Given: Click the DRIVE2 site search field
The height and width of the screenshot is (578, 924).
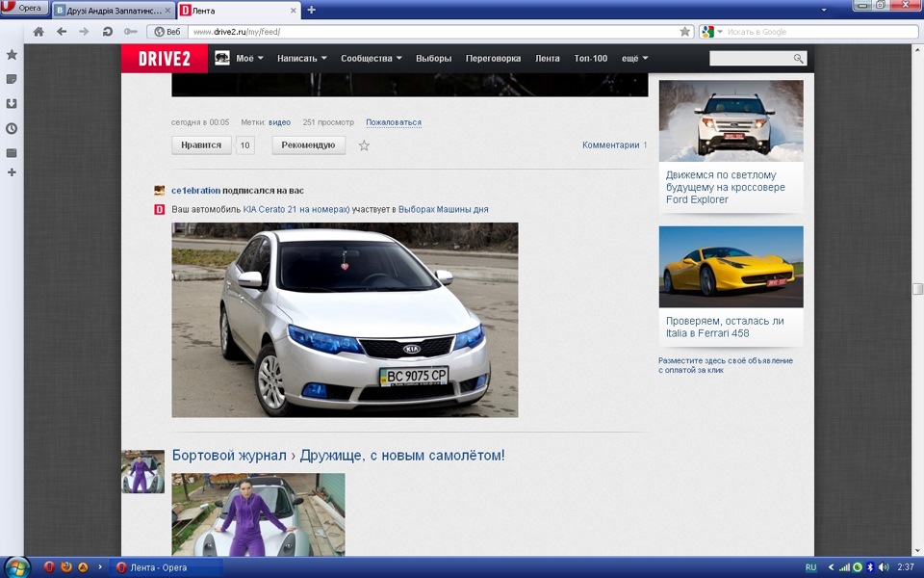Looking at the screenshot, I should pos(751,58).
